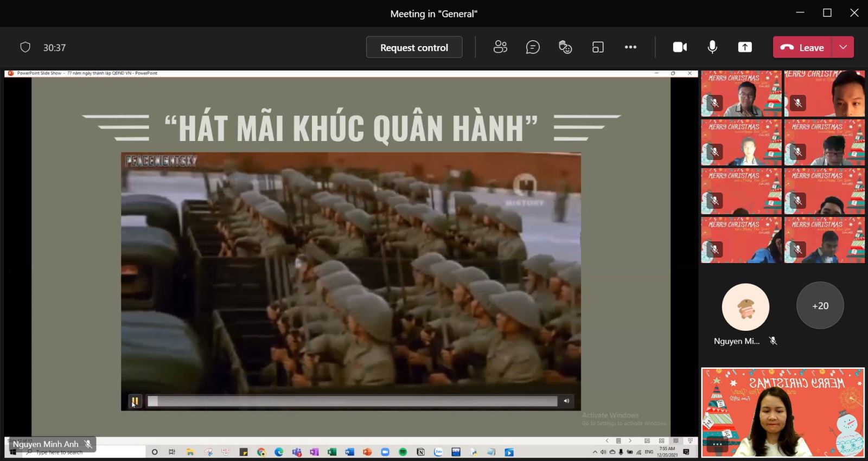Open the Start menu on shared taskbar
Image resolution: width=868 pixels, height=461 pixels.
click(13, 452)
